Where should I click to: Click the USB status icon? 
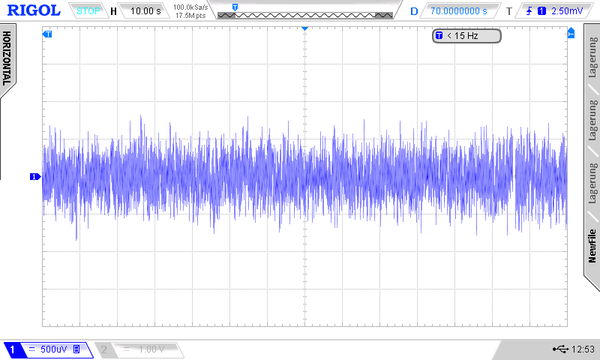pos(561,349)
